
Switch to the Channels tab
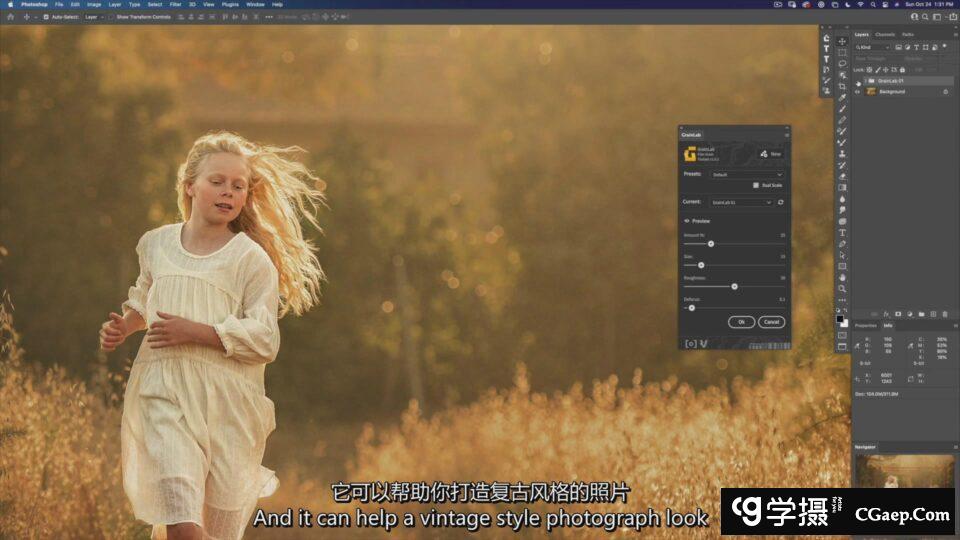885,34
